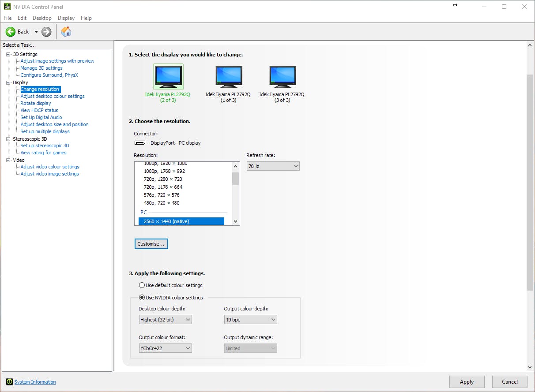Go to the Home page icon

66,32
